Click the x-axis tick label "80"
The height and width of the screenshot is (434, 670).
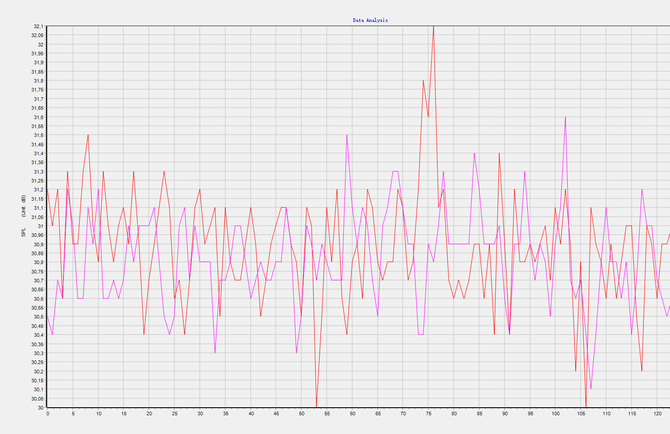pos(454,414)
